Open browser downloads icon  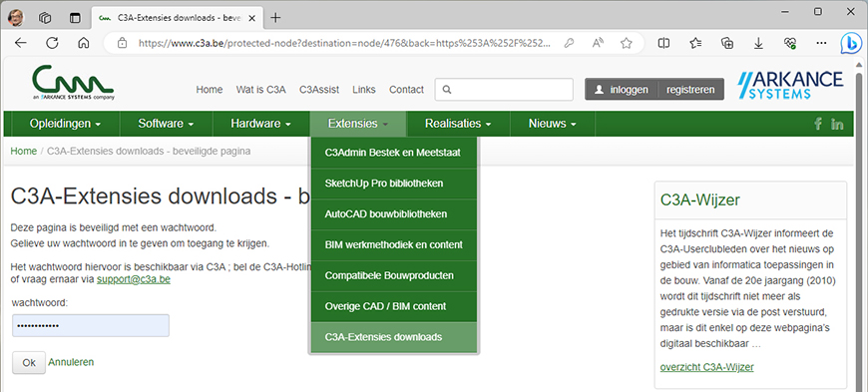758,43
